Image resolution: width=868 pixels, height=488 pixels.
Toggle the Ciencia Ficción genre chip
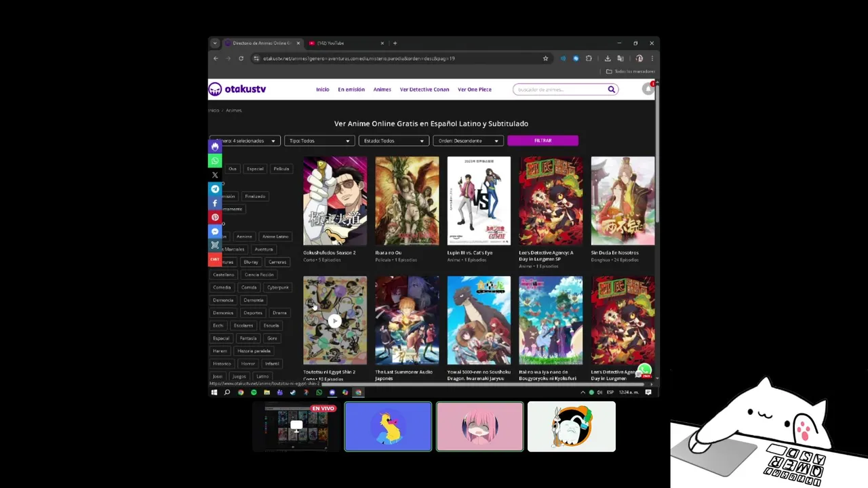(259, 274)
